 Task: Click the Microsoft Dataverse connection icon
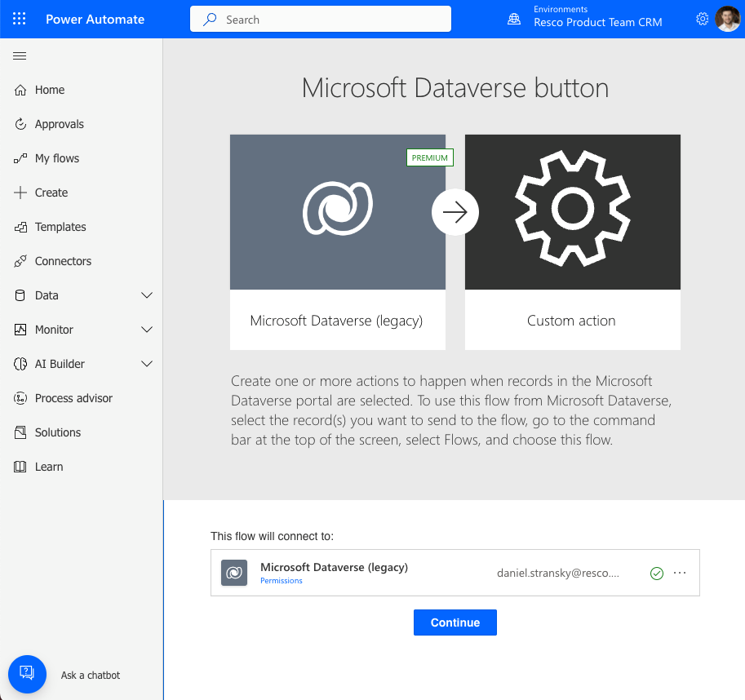click(234, 573)
